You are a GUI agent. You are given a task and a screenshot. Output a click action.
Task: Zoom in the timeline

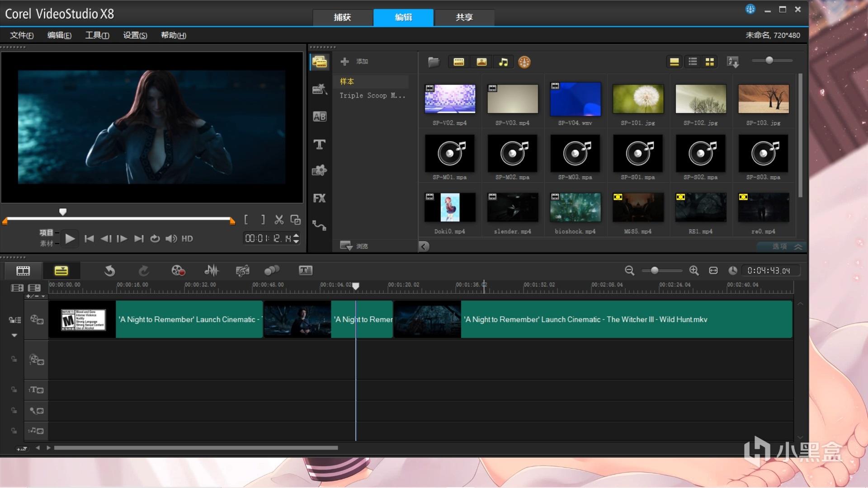(694, 270)
